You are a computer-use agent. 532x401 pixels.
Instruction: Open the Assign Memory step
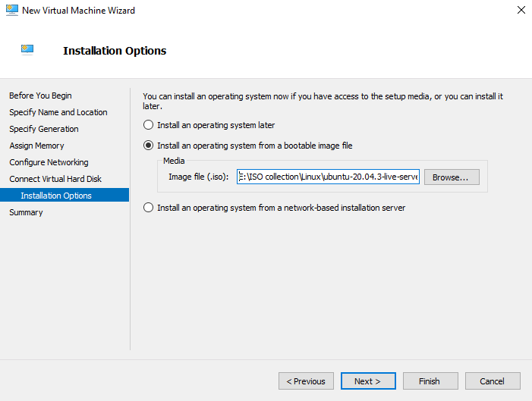click(36, 146)
